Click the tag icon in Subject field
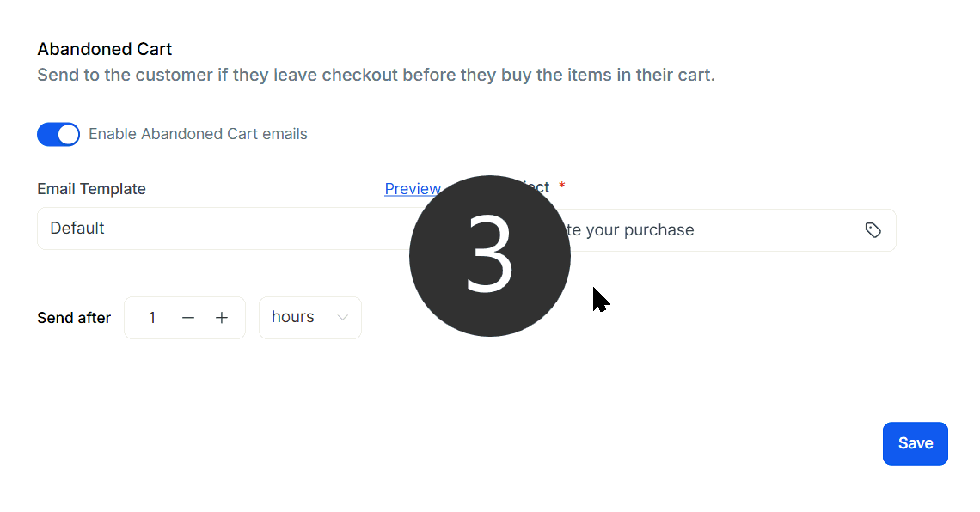The width and height of the screenshot is (980, 512). 873,230
